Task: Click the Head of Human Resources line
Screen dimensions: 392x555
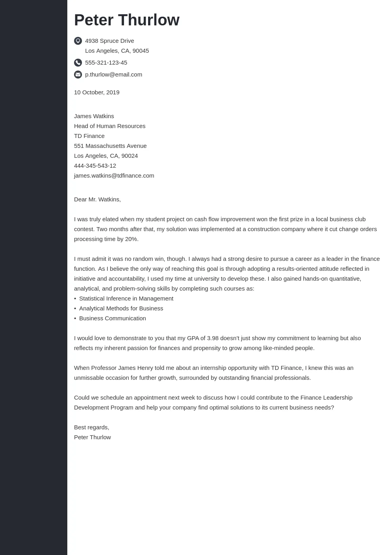Action: tap(110, 126)
